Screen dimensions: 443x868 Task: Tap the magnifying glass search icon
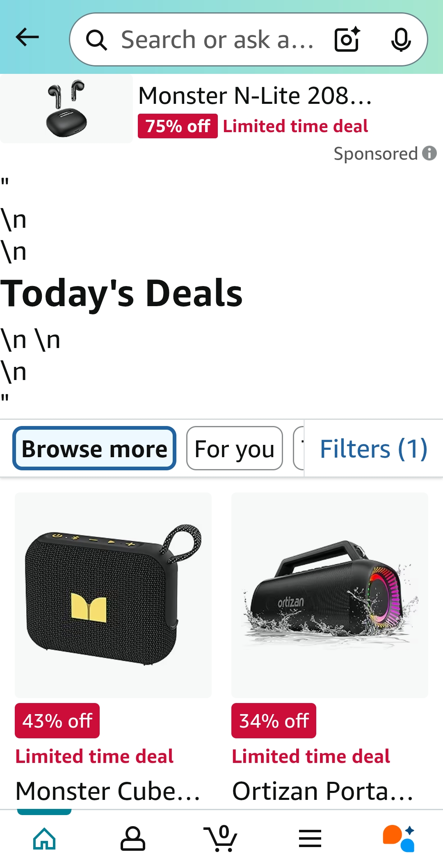97,40
